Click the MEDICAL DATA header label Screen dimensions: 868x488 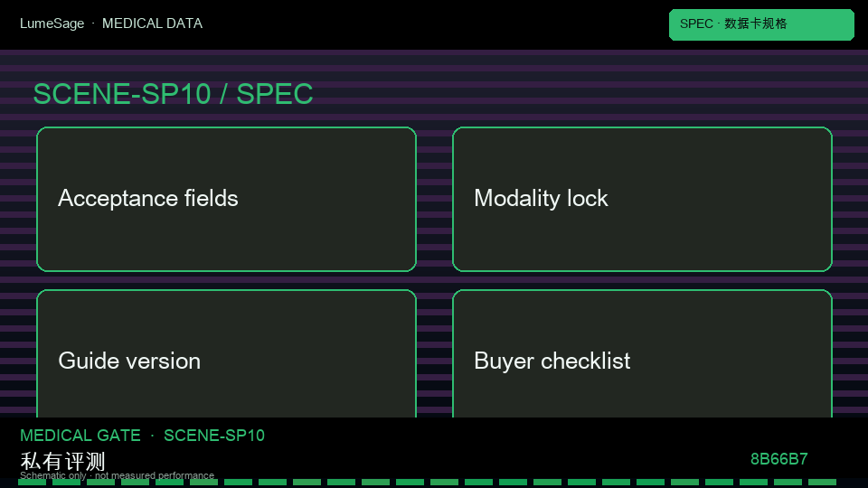152,23
